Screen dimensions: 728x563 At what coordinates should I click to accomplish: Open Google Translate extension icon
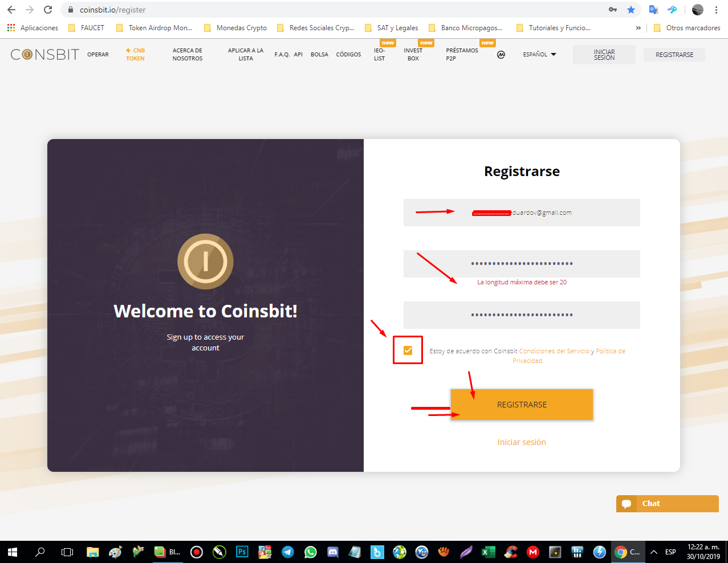(654, 10)
